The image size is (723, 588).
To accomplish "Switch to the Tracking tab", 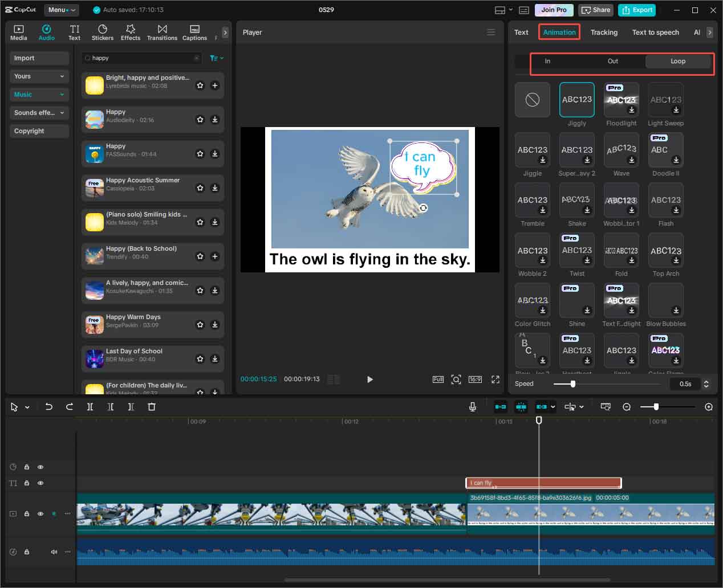I will coord(604,32).
